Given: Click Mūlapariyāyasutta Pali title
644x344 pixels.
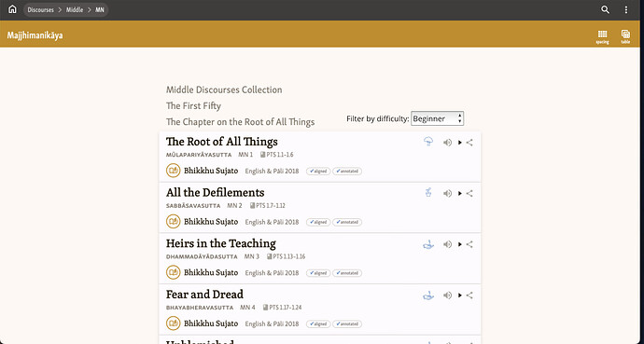Looking at the screenshot, I should pos(199,155).
